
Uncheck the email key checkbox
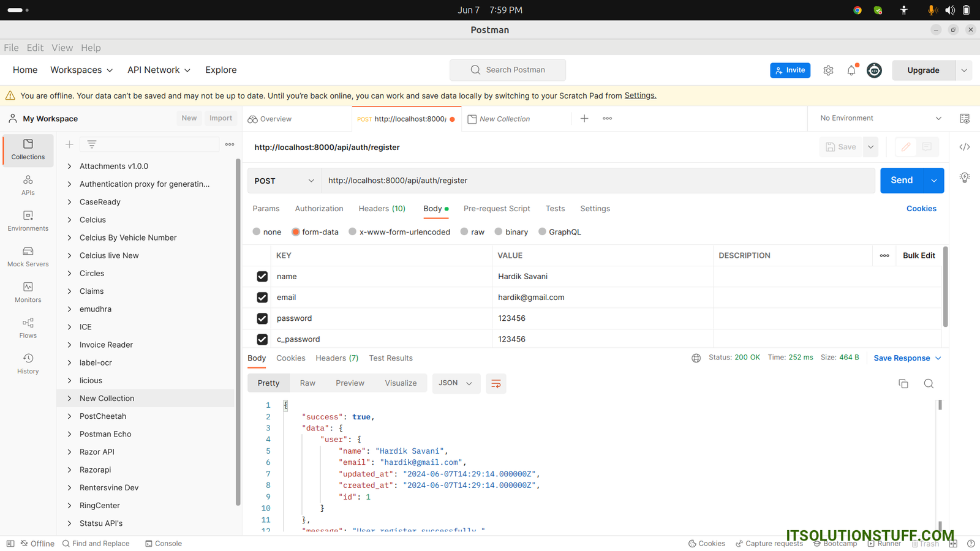coord(262,298)
